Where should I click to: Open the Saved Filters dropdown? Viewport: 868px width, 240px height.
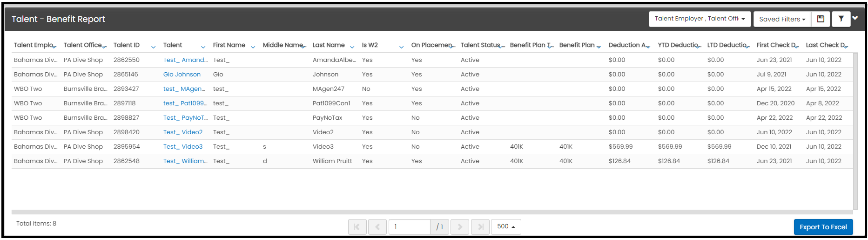[x=782, y=19]
